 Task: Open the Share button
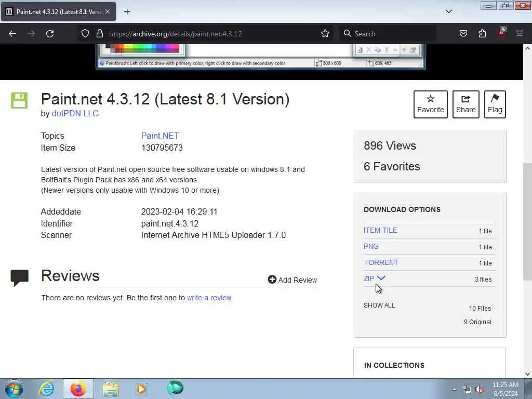pos(466,104)
